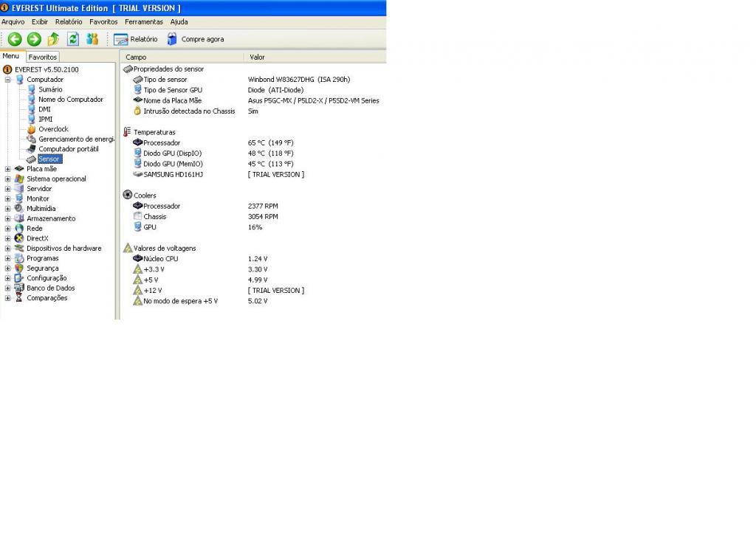Expand the Sistema operacional node
Image resolution: width=756 pixels, height=543 pixels.
[7, 179]
